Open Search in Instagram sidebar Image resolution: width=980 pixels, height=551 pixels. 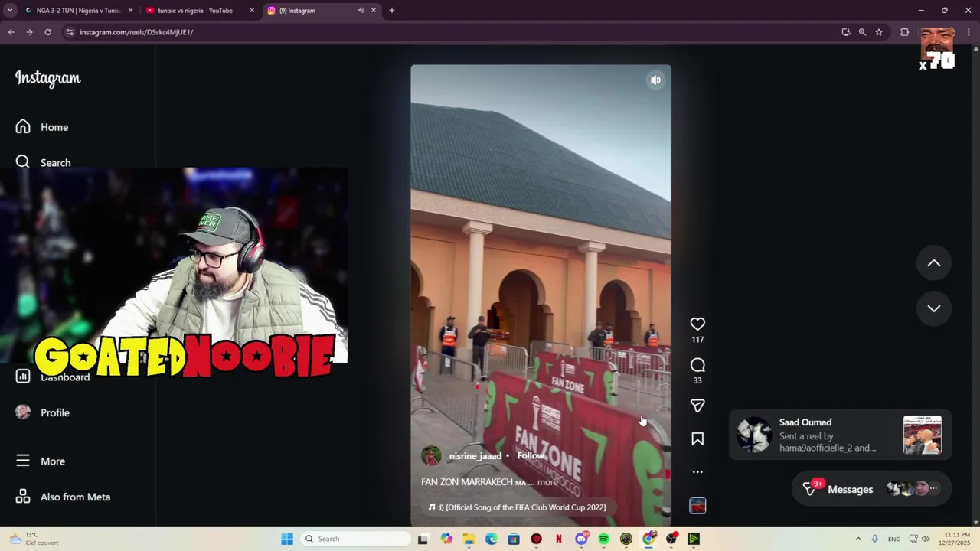pos(44,162)
